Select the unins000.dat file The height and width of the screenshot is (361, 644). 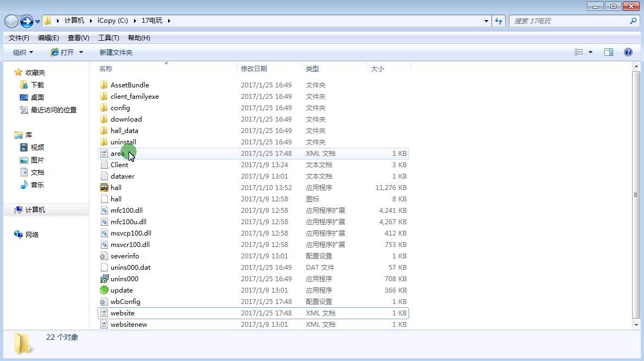pyautogui.click(x=253, y=267)
